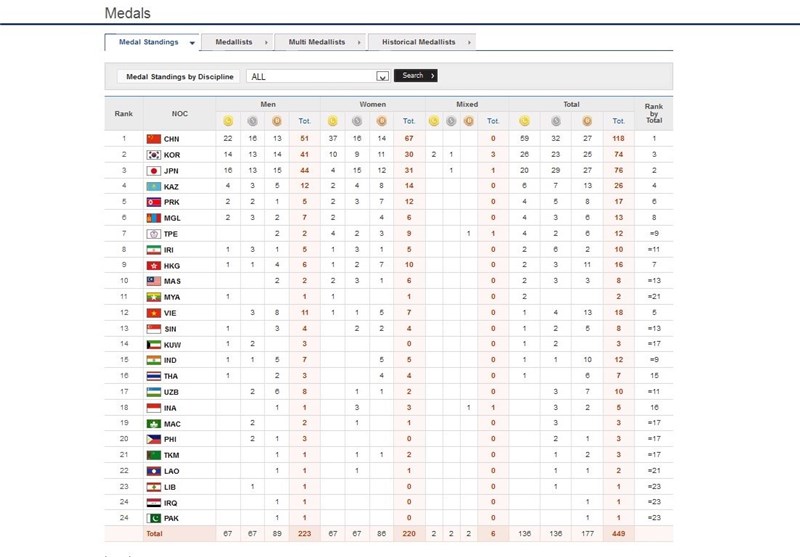800x557 pixels.
Task: Click the Hong Kong flag icon
Action: tap(153, 264)
